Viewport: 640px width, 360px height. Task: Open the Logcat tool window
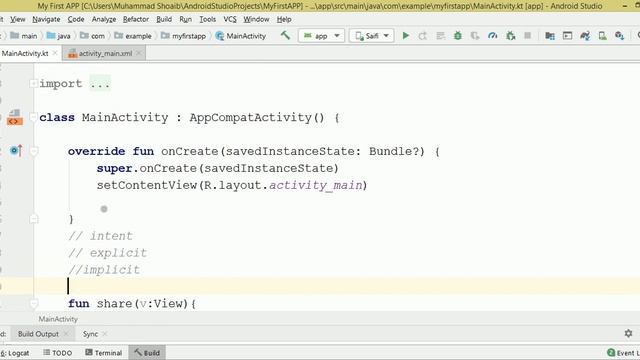coord(15,353)
